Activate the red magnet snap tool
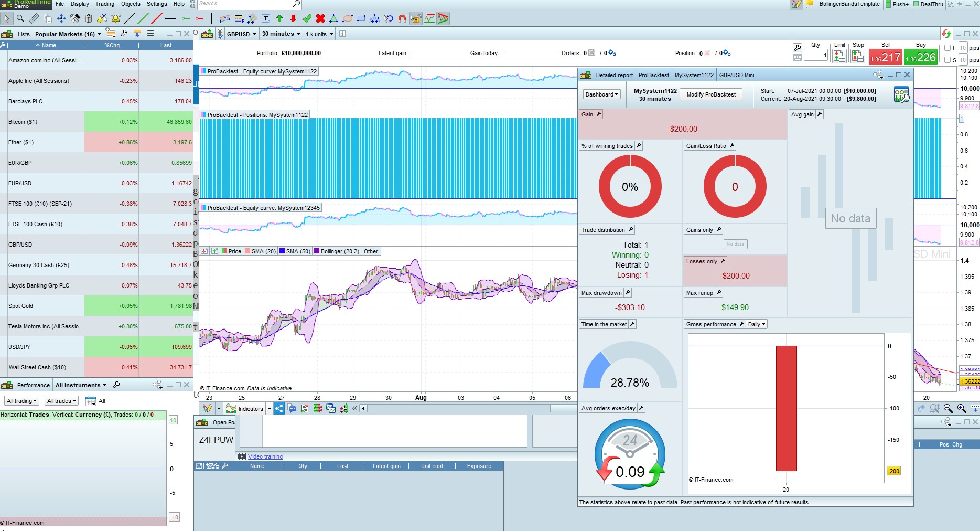This screenshot has width=980, height=531. [x=402, y=19]
